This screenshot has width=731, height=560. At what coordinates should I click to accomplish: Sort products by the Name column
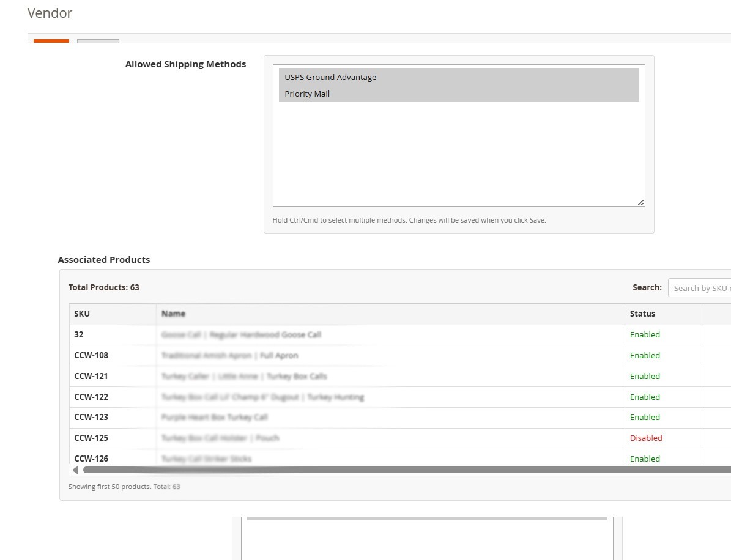pos(173,314)
